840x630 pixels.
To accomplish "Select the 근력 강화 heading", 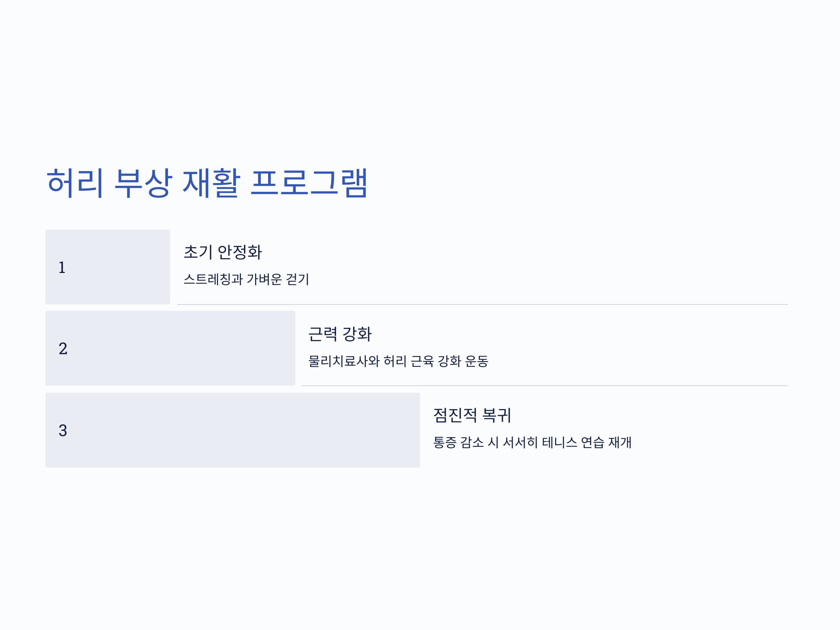I will [340, 334].
